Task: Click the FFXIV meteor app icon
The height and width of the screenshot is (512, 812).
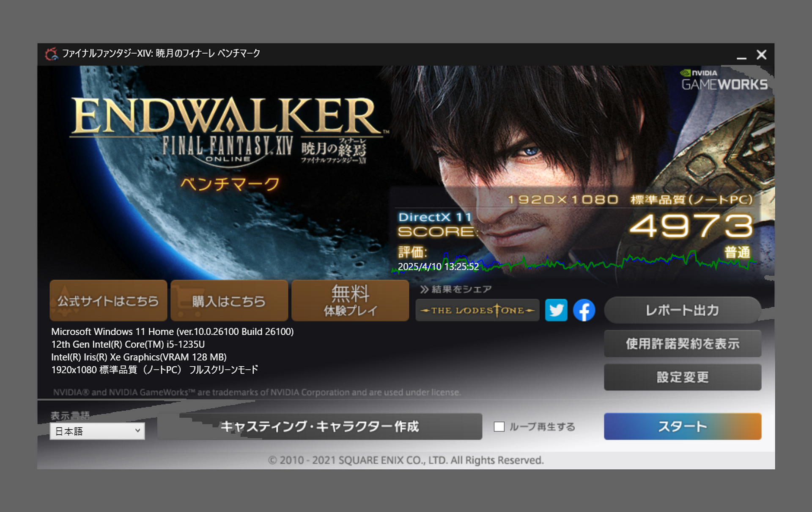Action: click(x=51, y=54)
